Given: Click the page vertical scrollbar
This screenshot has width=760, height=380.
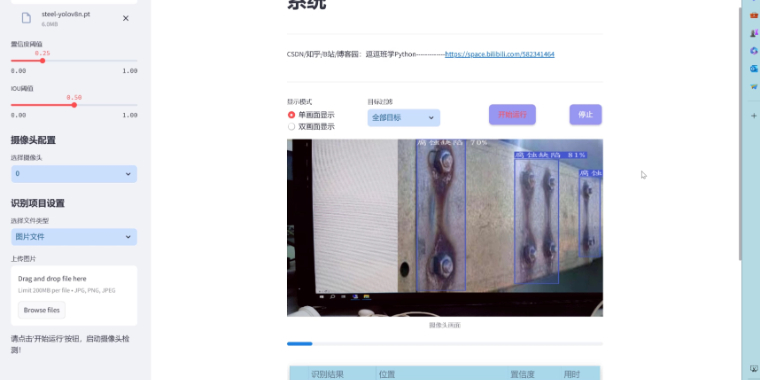Looking at the screenshot, I should tap(740, 133).
